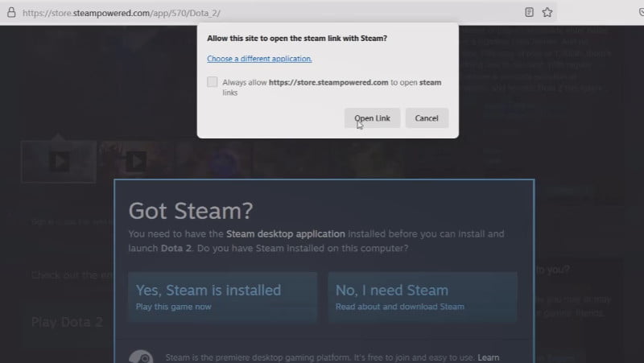
Task: Play the first video thumbnail
Action: pos(59,162)
